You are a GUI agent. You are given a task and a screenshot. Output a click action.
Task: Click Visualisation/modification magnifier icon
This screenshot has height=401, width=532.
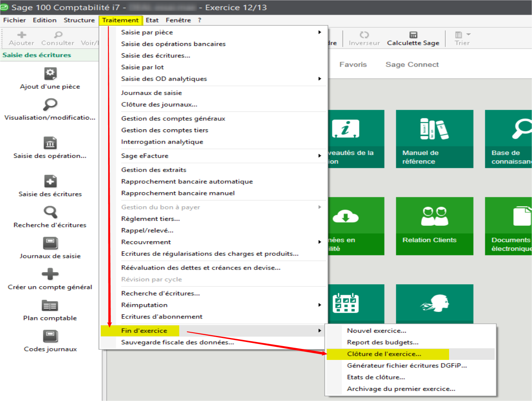pyautogui.click(x=50, y=105)
